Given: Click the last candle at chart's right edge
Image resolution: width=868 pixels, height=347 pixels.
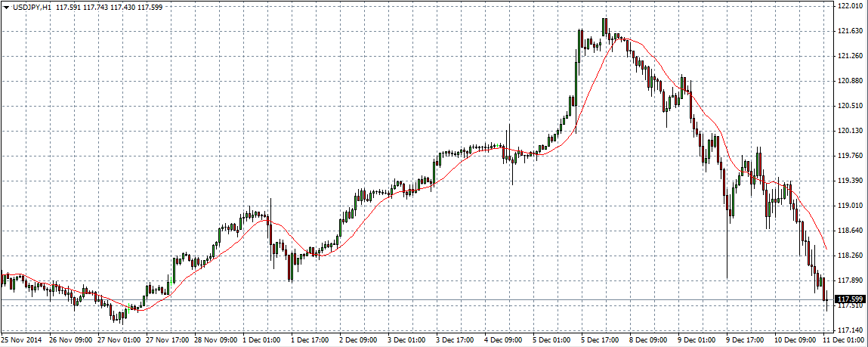Looking at the screenshot, I should point(827,299).
